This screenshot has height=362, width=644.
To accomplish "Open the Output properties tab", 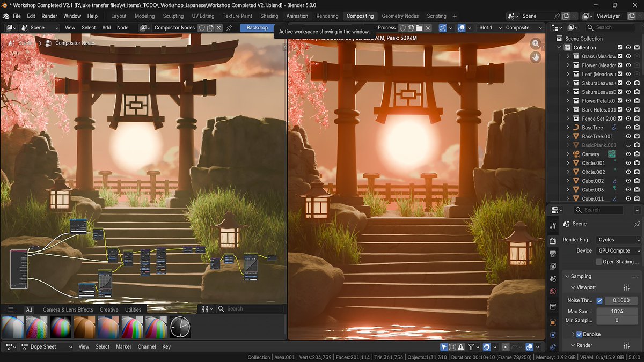I will (x=553, y=253).
